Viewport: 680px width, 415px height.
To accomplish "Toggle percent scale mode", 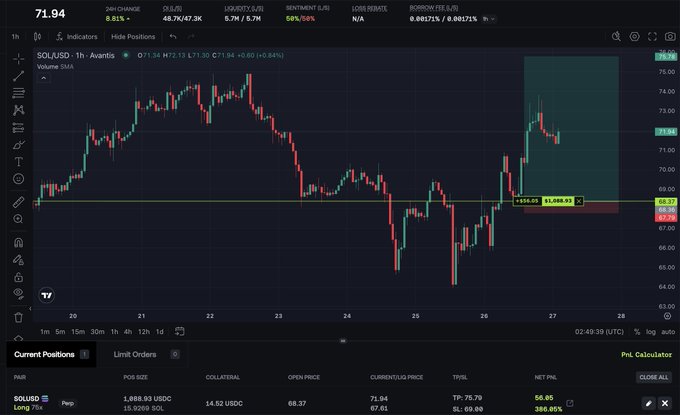I will point(637,332).
